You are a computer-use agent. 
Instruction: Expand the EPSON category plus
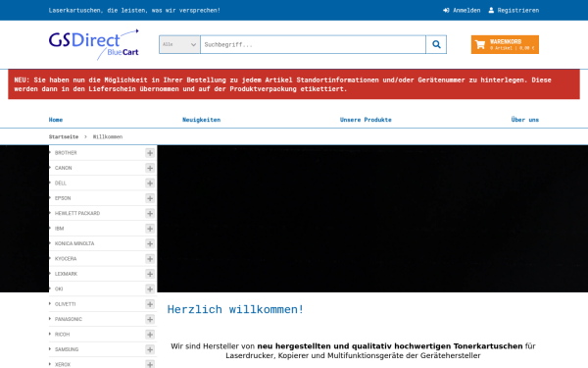pos(150,198)
